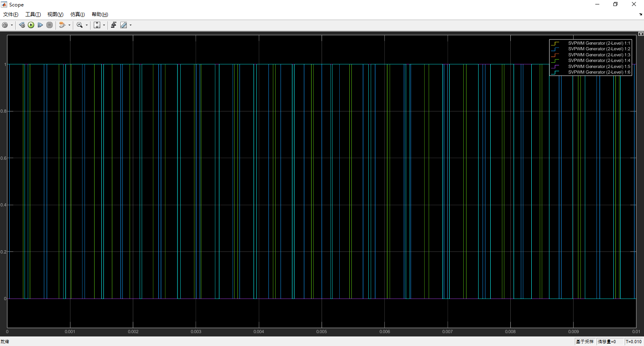The height and width of the screenshot is (346, 644).
Task: Toggle legend entry SVPWM Generator (2-Level) 1:5
Action: pos(590,66)
